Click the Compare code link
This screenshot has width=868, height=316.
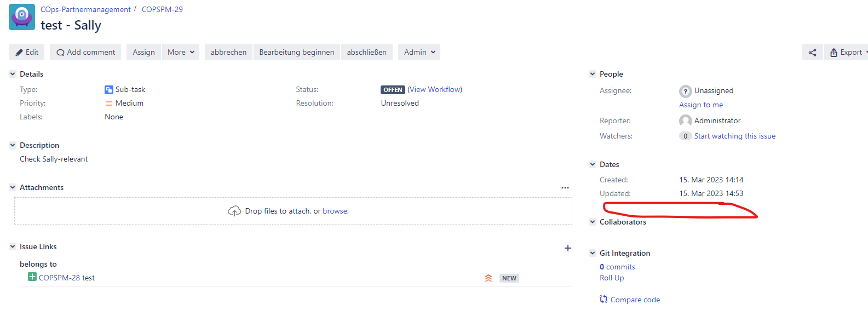coord(635,300)
